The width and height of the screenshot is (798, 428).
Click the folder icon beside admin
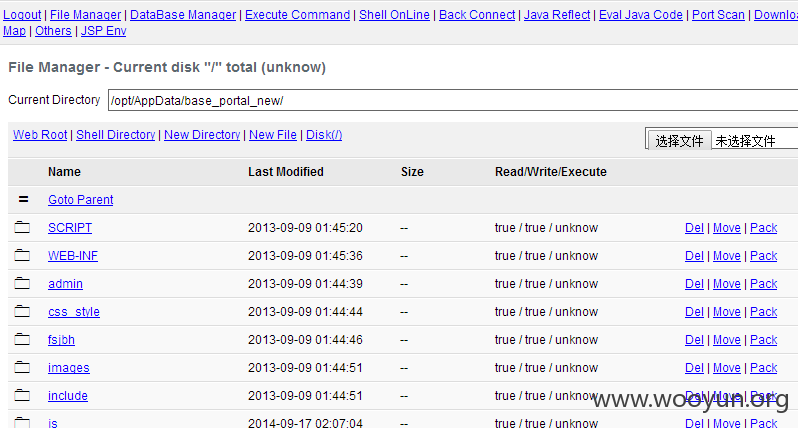22,283
